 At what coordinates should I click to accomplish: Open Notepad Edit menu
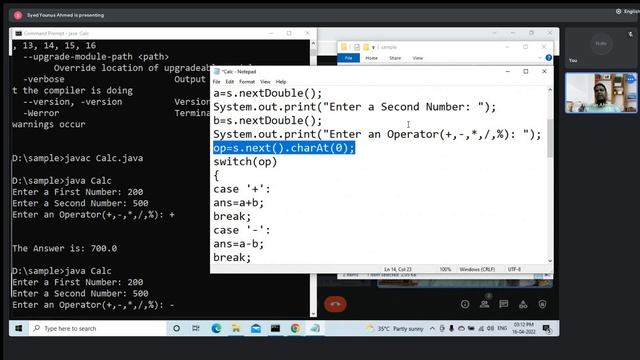tap(230, 82)
